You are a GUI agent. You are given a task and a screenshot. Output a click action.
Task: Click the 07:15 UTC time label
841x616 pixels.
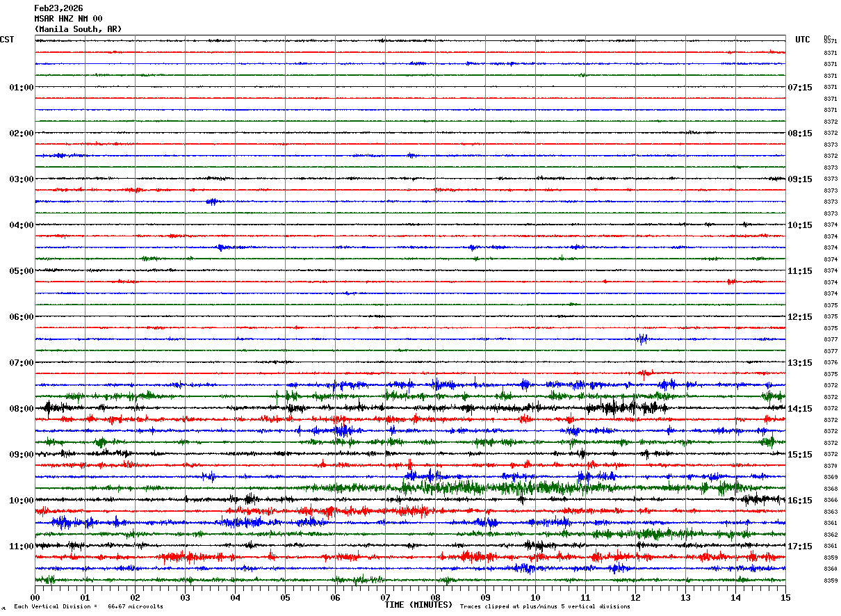click(800, 88)
